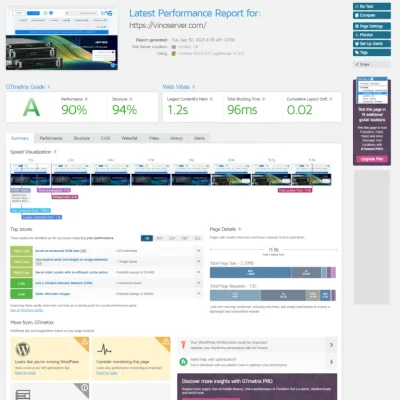The width and height of the screenshot is (400, 400).
Task: Open Compare from the sidebar
Action: click(x=372, y=15)
